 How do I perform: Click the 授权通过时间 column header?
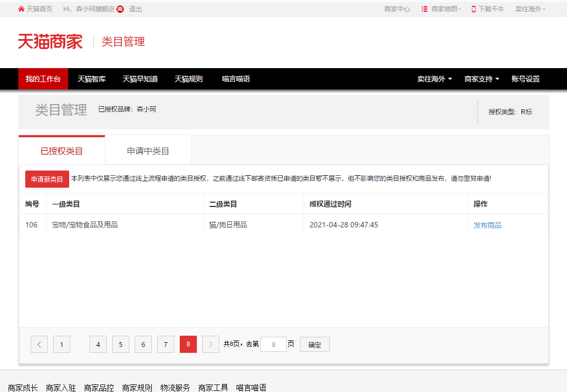click(x=330, y=204)
